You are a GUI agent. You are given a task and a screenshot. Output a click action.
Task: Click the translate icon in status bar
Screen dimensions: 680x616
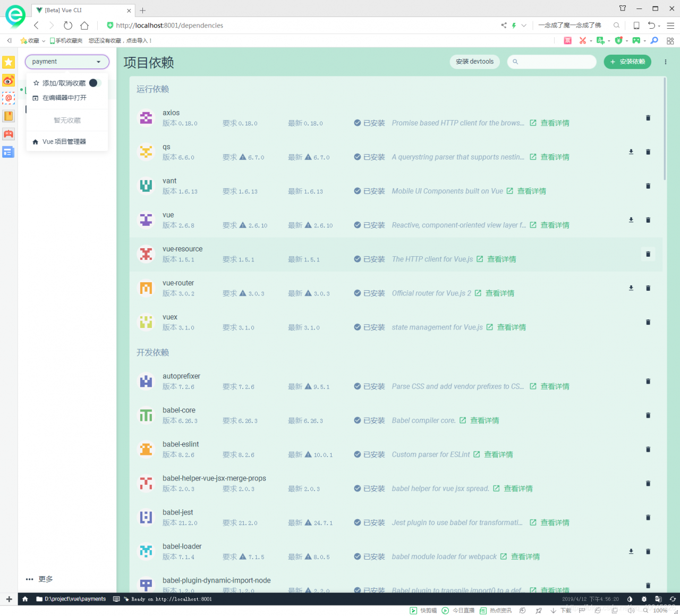(658, 599)
